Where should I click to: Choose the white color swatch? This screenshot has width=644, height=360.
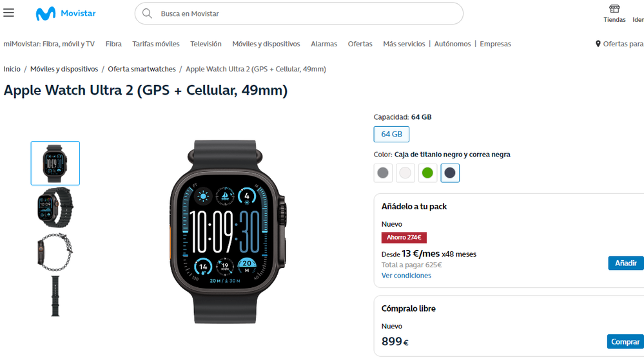tap(405, 173)
